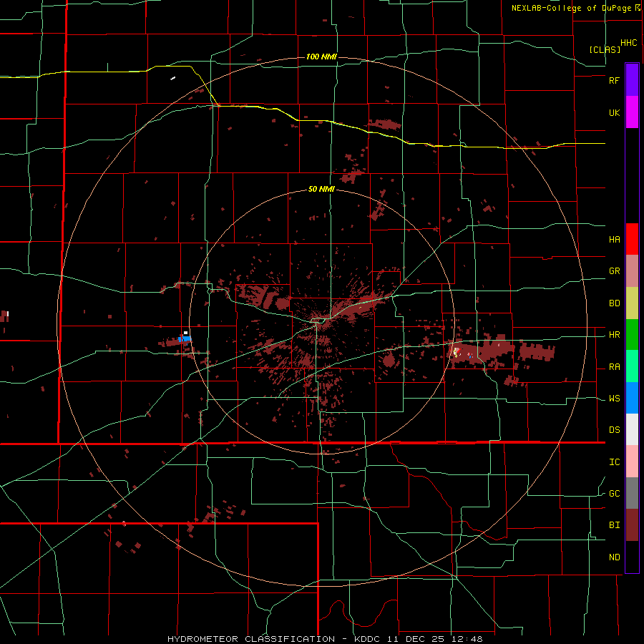Click the 'WS' legend label

click(x=615, y=399)
